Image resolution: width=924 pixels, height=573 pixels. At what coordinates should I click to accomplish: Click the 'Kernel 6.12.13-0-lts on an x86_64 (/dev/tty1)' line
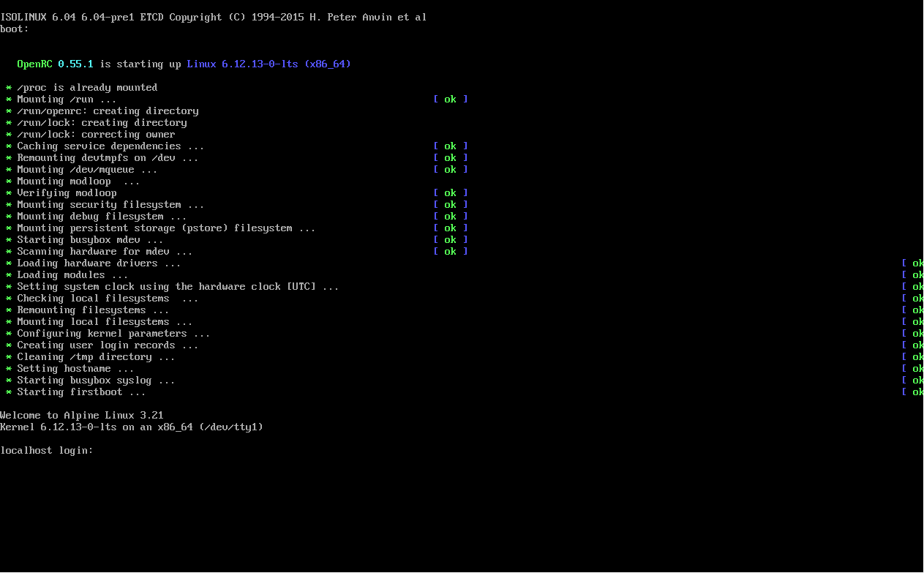pos(132,427)
